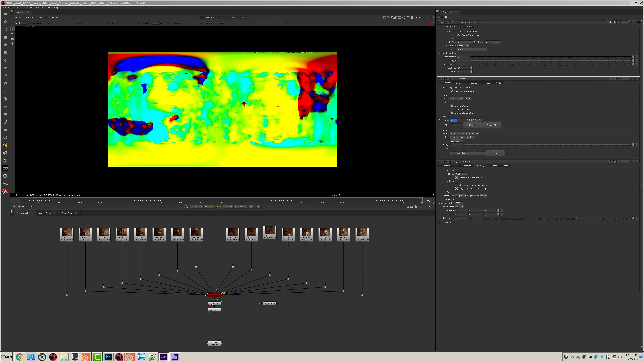Adjust the Converge slider
This screenshot has width=644, height=362.
(x=547, y=145)
